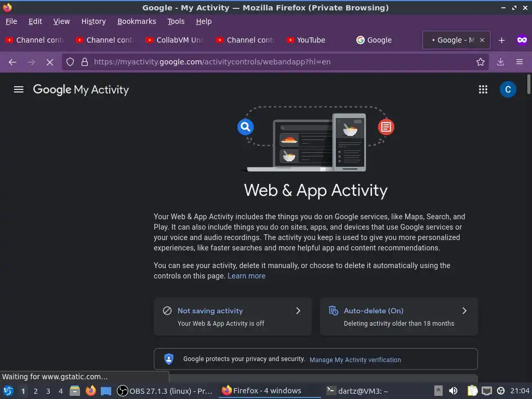Open the Tools menu
532x399 pixels.
(x=176, y=21)
